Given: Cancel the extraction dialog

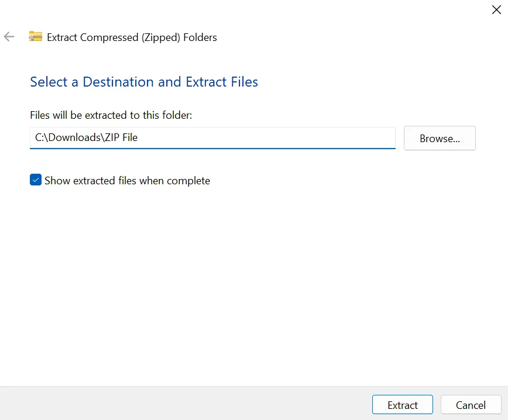Looking at the screenshot, I should (471, 404).
